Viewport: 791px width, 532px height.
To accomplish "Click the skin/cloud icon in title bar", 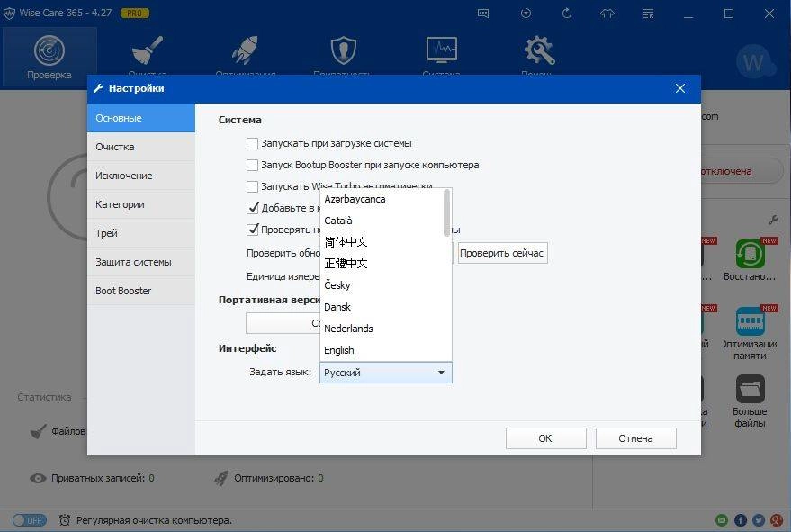I will pos(607,14).
